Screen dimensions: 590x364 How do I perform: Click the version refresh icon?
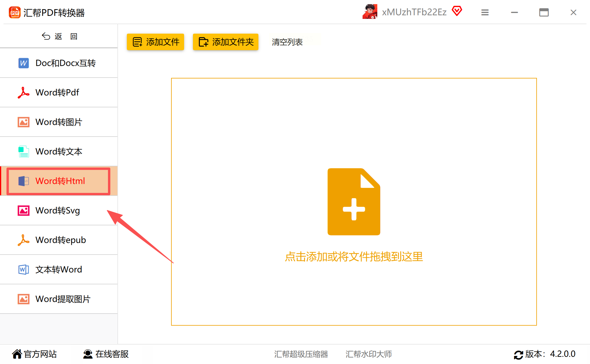click(x=518, y=355)
